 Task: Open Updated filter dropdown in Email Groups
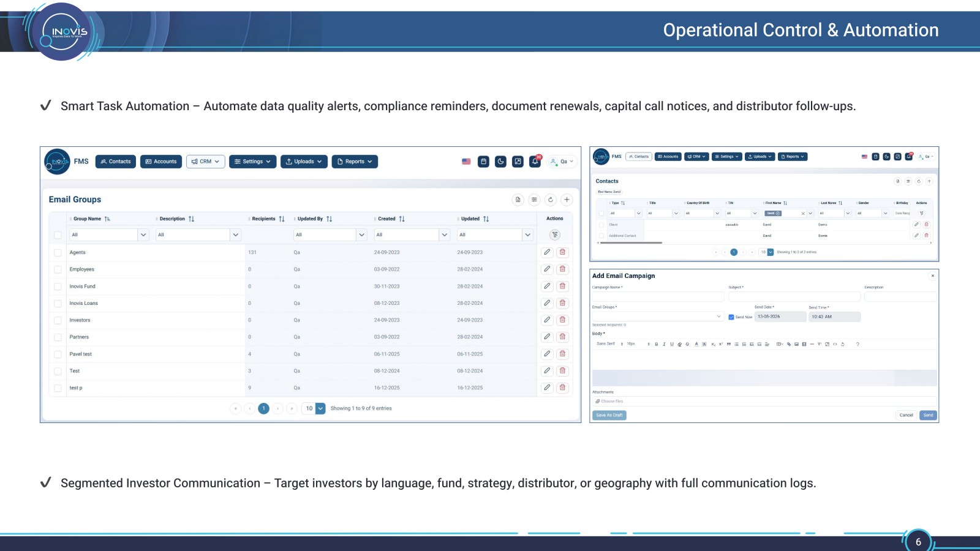coord(527,234)
